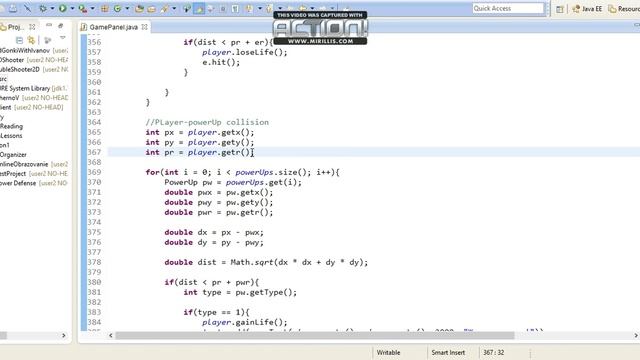Click the Next Annotation toolbar icon
This screenshot has height=360, width=640.
click(249, 8)
